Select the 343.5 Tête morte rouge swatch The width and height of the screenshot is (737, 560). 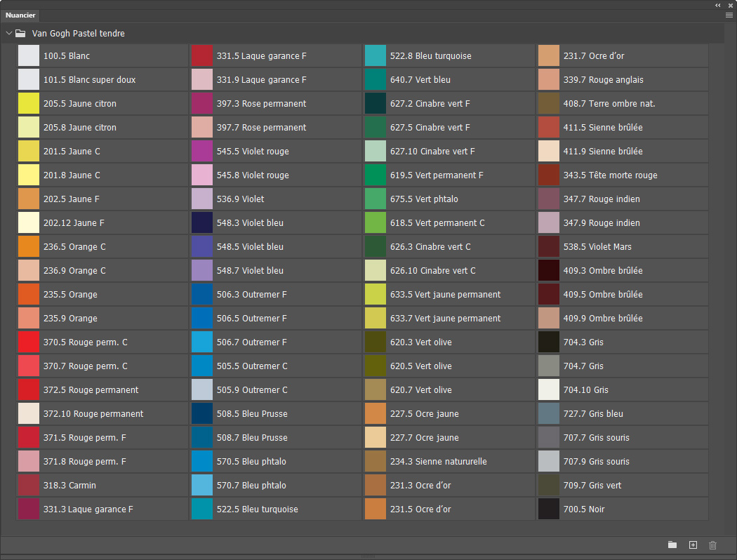click(x=549, y=175)
